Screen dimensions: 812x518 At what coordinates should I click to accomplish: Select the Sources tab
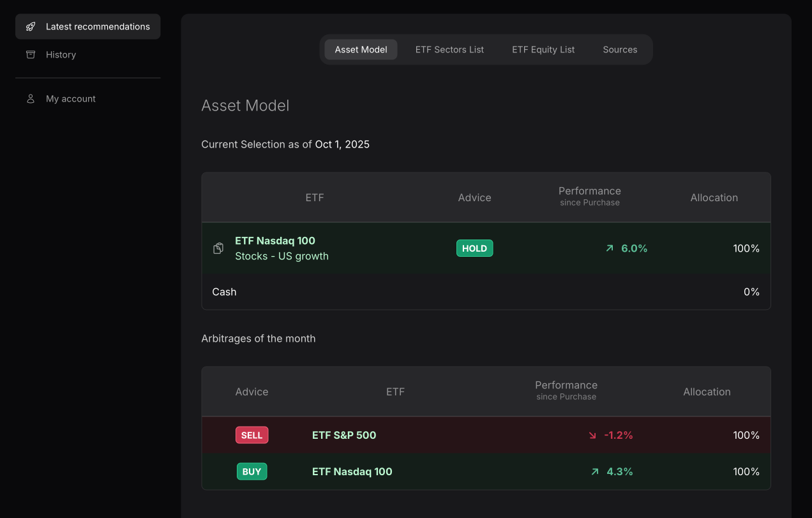(620, 50)
